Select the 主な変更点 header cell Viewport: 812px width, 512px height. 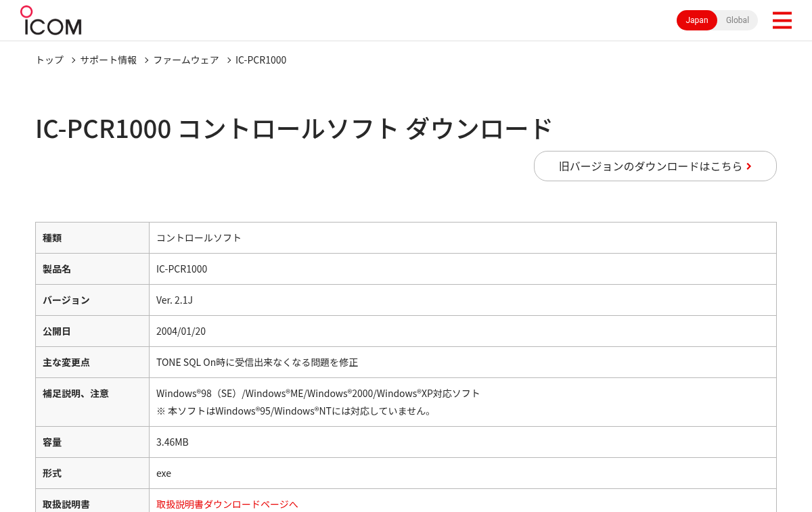click(x=92, y=362)
